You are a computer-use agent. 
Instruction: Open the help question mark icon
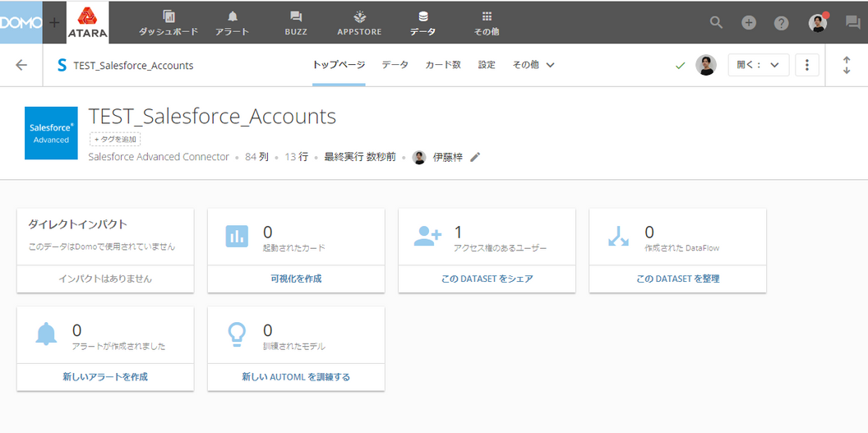(x=781, y=23)
